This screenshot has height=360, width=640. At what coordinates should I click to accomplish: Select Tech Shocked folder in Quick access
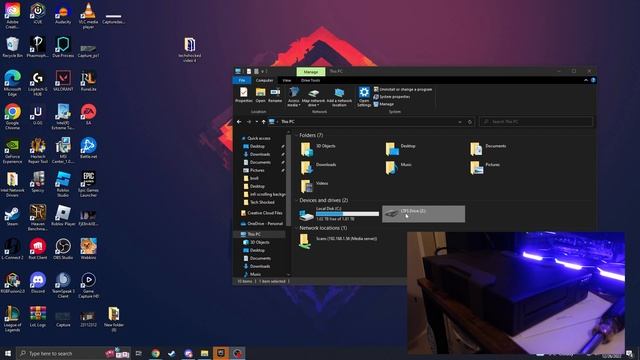(x=259, y=202)
